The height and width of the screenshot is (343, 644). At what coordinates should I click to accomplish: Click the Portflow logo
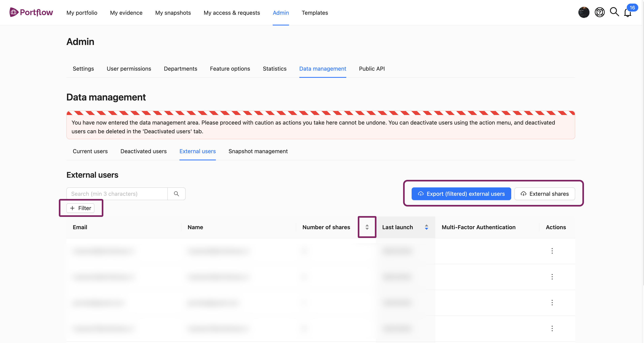[x=31, y=12]
